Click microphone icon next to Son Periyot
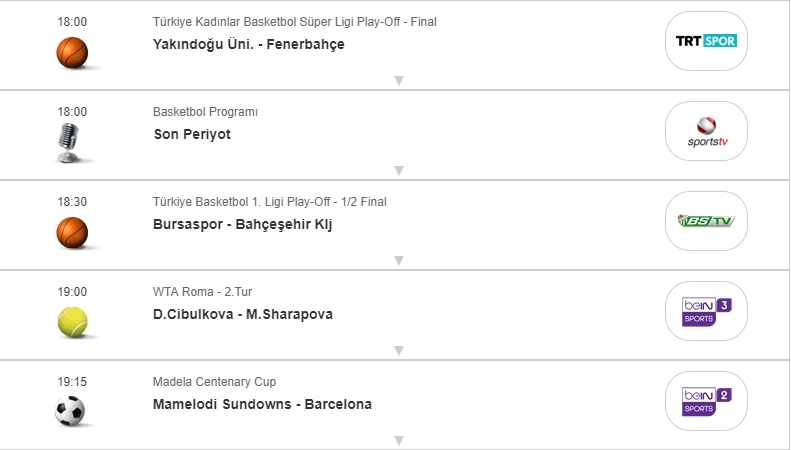791x450 pixels. pyautogui.click(x=71, y=143)
